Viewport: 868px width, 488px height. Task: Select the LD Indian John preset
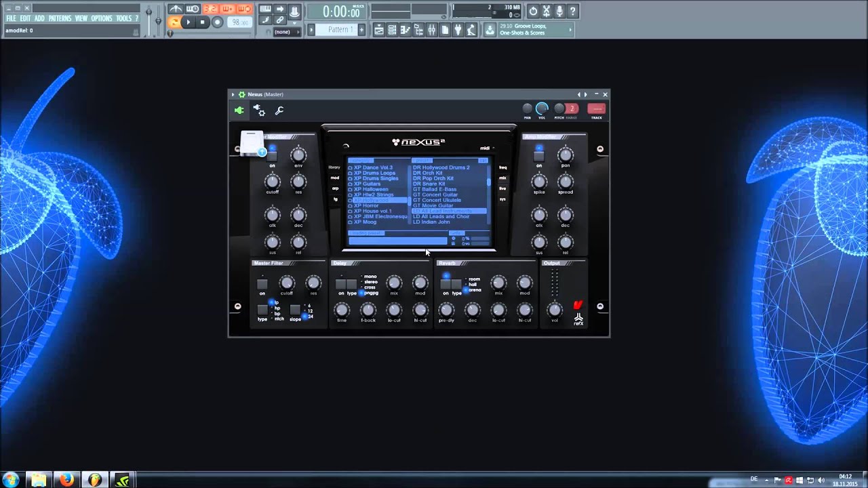[431, 222]
